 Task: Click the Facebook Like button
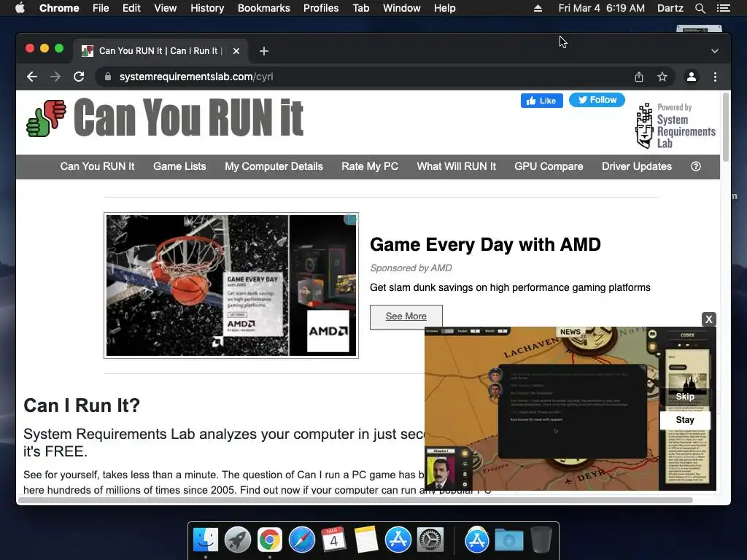pyautogui.click(x=542, y=101)
